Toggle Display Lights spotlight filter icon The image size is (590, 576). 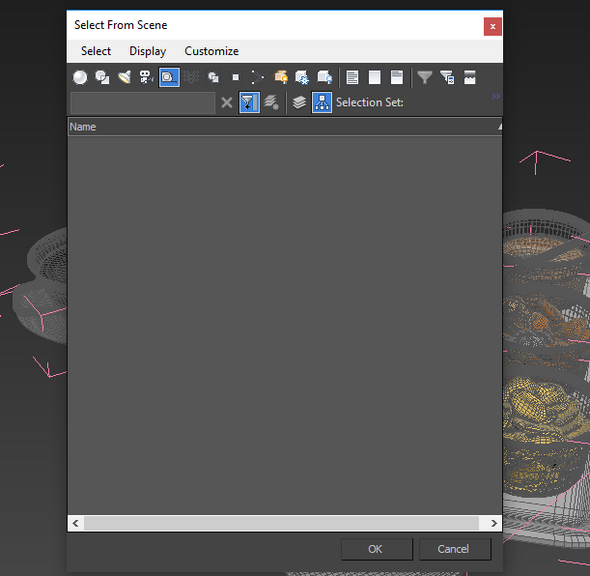[x=125, y=78]
